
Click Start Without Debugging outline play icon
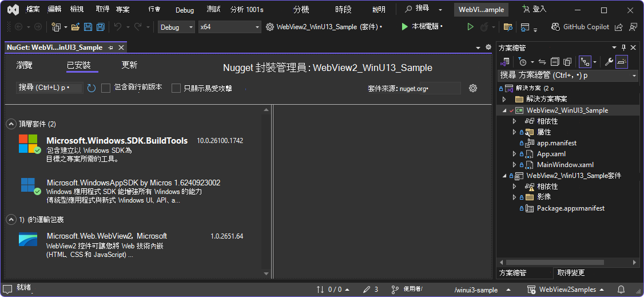click(x=471, y=27)
